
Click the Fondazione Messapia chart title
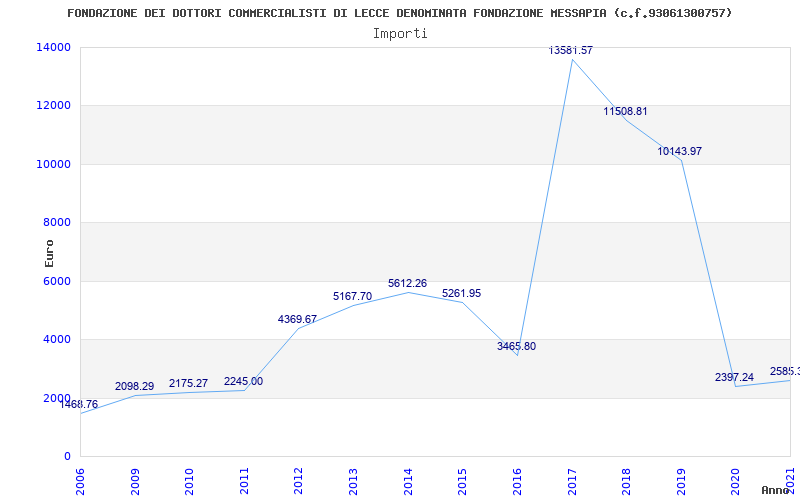399,13
